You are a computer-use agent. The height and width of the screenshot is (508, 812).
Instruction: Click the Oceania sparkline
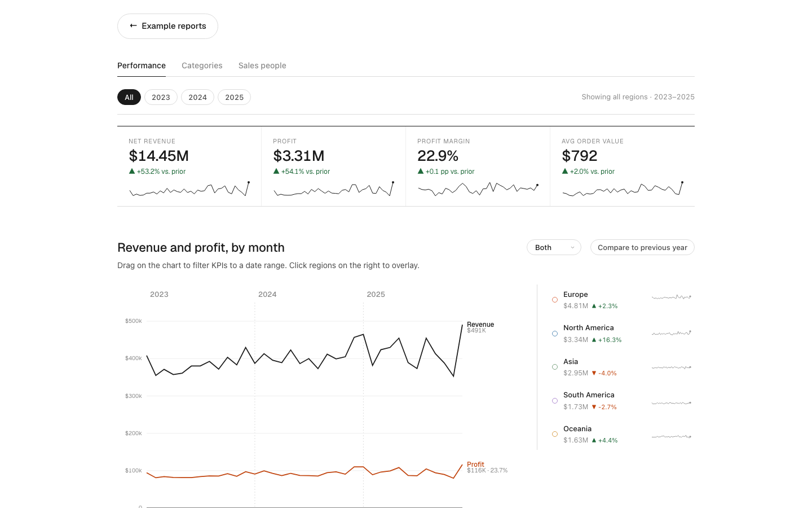(x=672, y=436)
